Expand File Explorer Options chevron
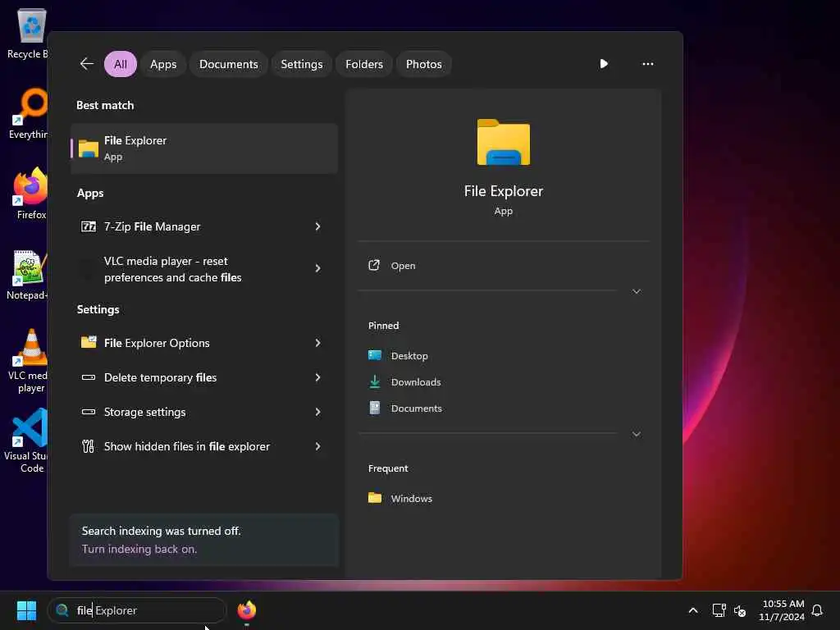The width and height of the screenshot is (840, 630). pos(317,343)
